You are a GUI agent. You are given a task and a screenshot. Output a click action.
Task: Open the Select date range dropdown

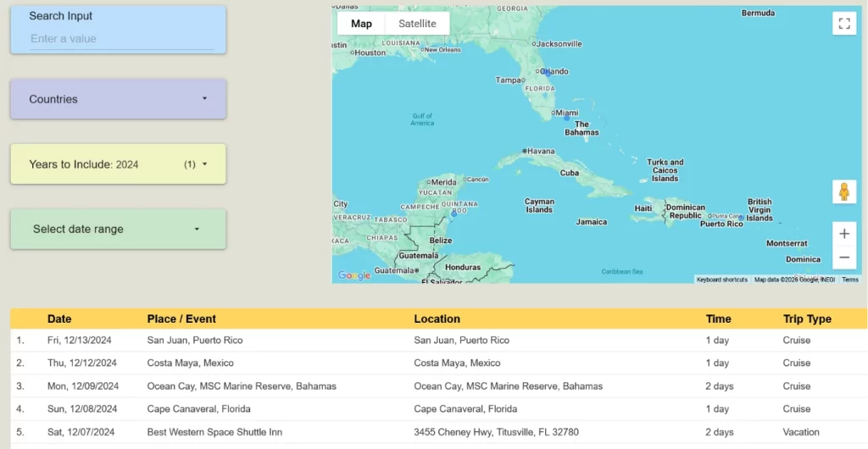click(x=118, y=229)
